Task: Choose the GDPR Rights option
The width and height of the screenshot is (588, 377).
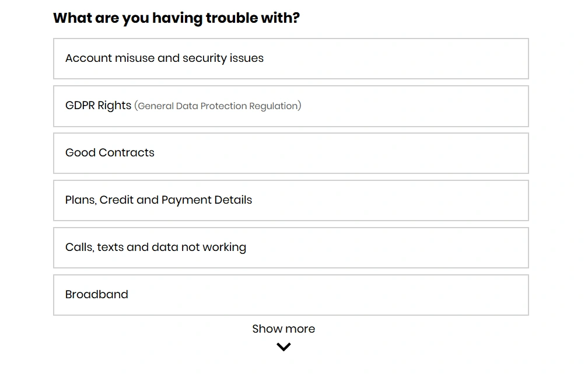Action: tap(290, 106)
